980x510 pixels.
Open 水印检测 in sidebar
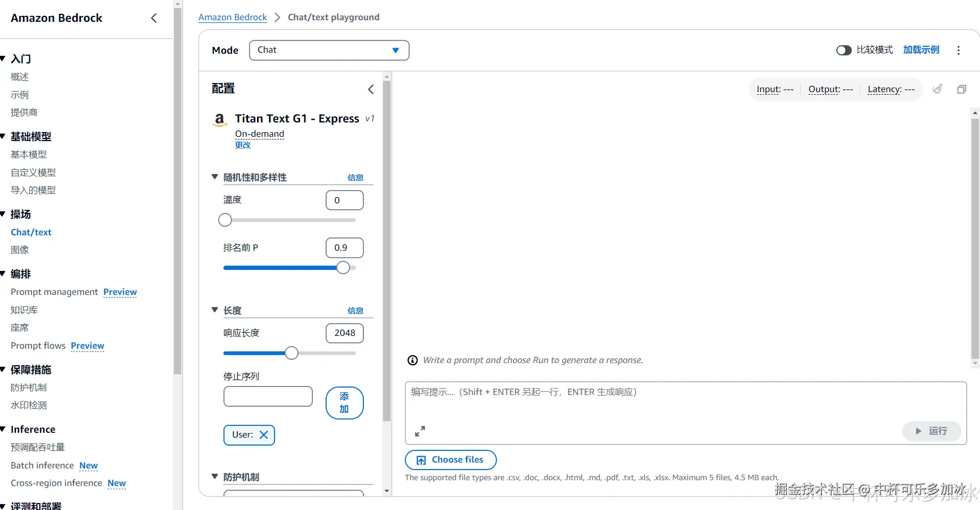click(x=29, y=405)
